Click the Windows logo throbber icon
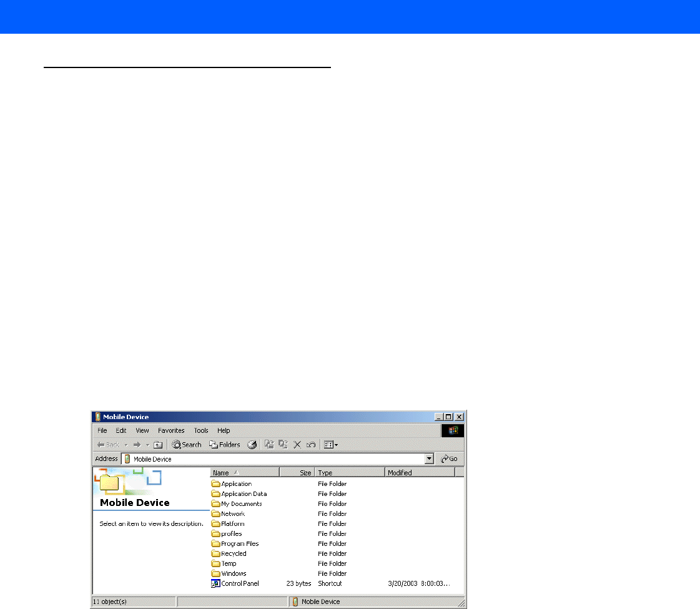 point(453,430)
